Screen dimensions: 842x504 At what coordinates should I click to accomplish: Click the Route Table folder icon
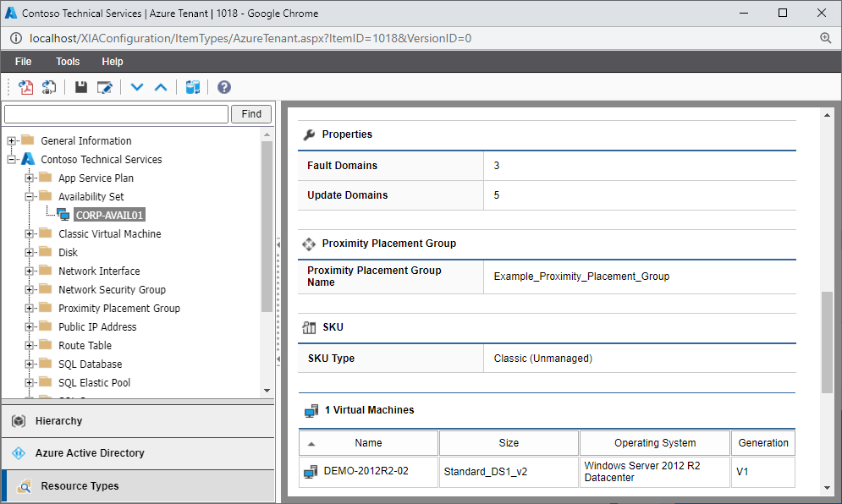pyautogui.click(x=45, y=344)
